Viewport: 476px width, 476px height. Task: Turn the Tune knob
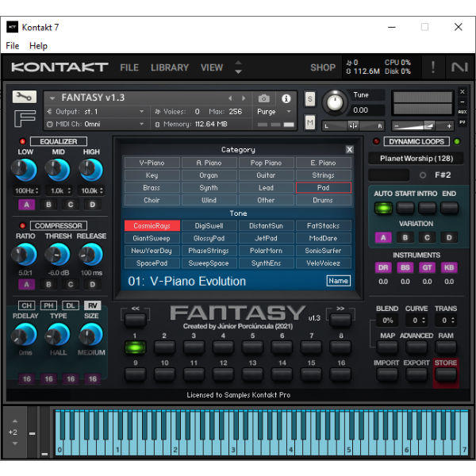(334, 103)
